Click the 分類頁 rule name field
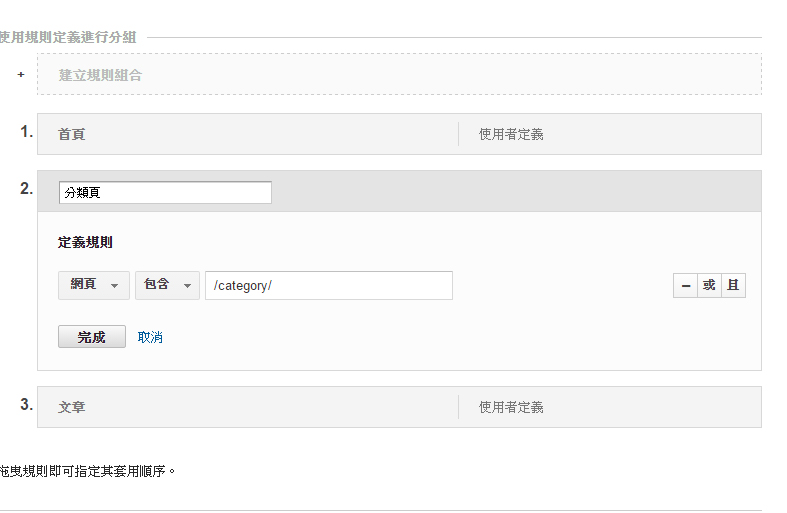787x513 pixels. (165, 192)
